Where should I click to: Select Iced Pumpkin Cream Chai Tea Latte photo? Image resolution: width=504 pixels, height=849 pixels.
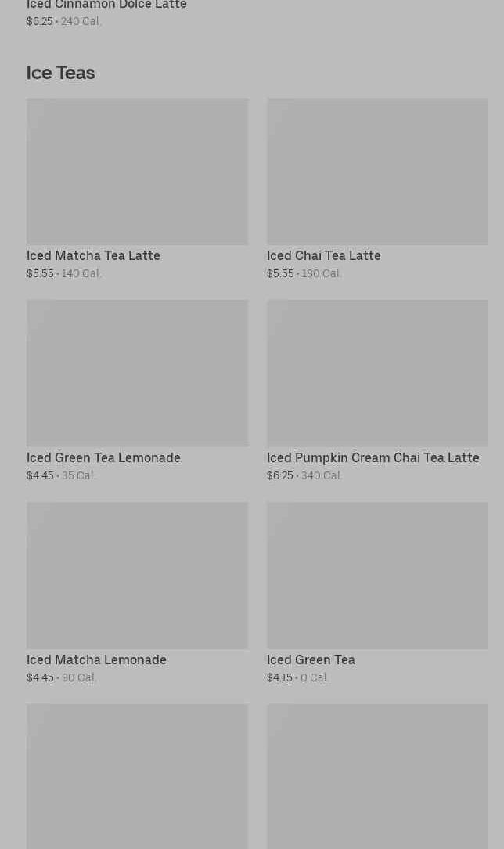click(377, 373)
